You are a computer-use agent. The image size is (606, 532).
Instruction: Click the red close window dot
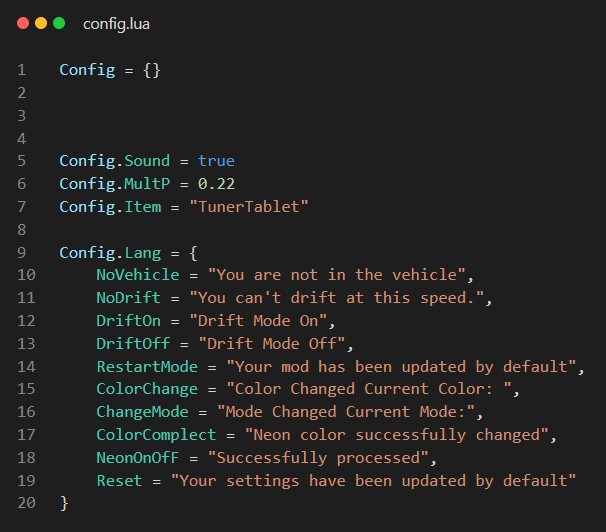click(23, 23)
